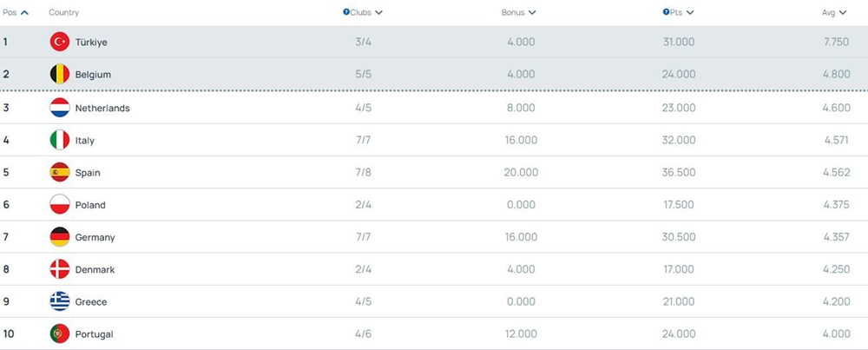Viewport: 868px width, 350px height.
Task: Click the Portugal flag icon
Action: click(x=60, y=333)
